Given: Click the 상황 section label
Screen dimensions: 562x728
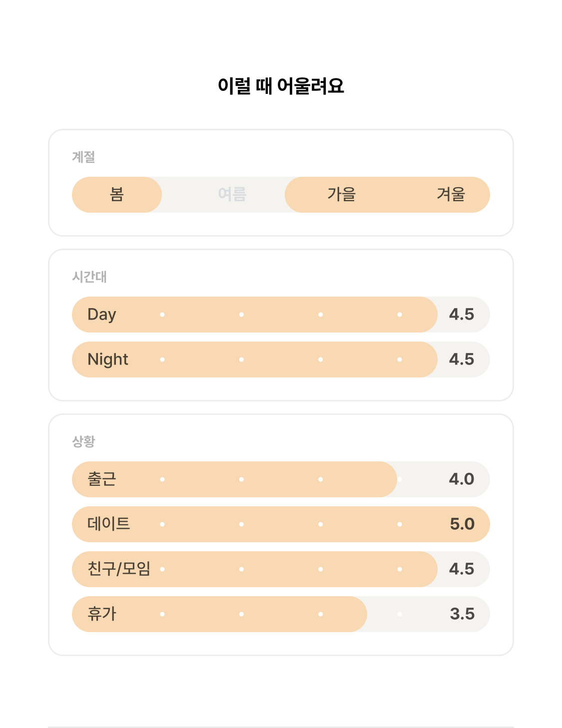Looking at the screenshot, I should (83, 441).
